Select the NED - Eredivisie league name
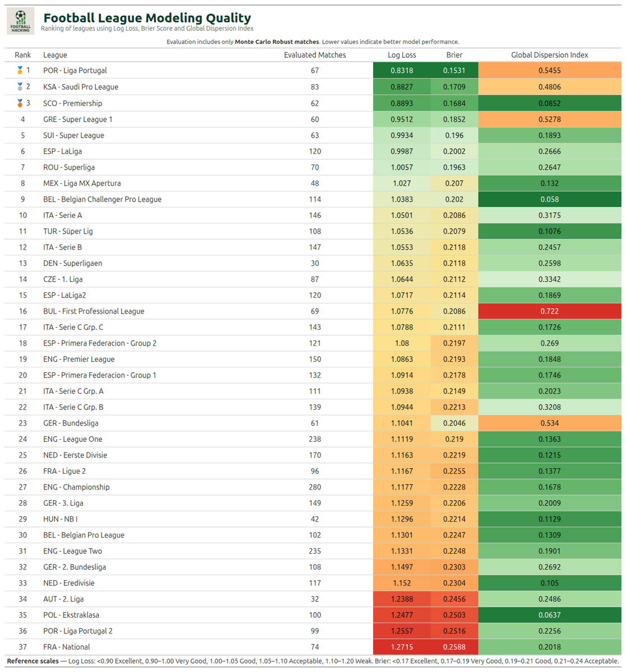This screenshot has width=626, height=672. (x=69, y=583)
